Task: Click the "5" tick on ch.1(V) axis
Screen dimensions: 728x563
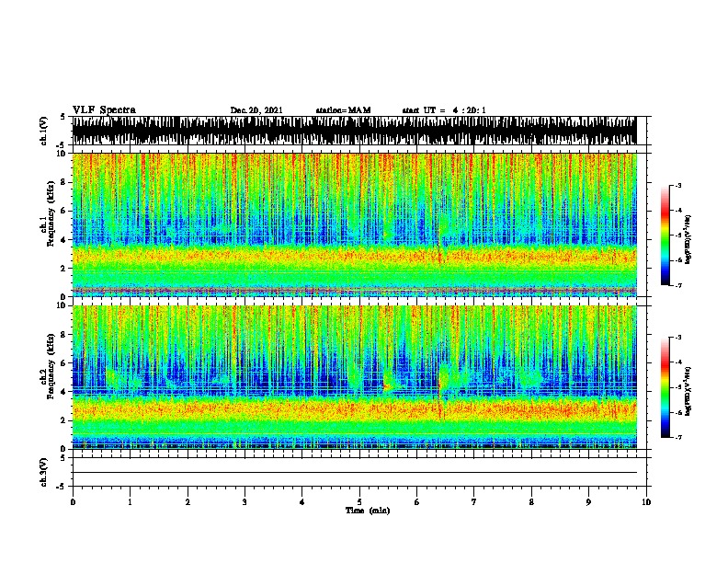Action: pyautogui.click(x=63, y=117)
